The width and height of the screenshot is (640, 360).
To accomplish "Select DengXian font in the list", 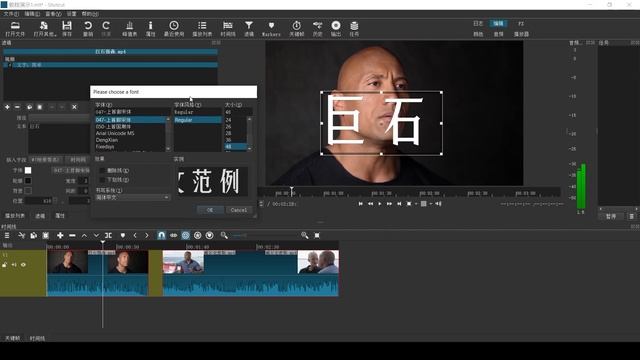I will pyautogui.click(x=107, y=140).
